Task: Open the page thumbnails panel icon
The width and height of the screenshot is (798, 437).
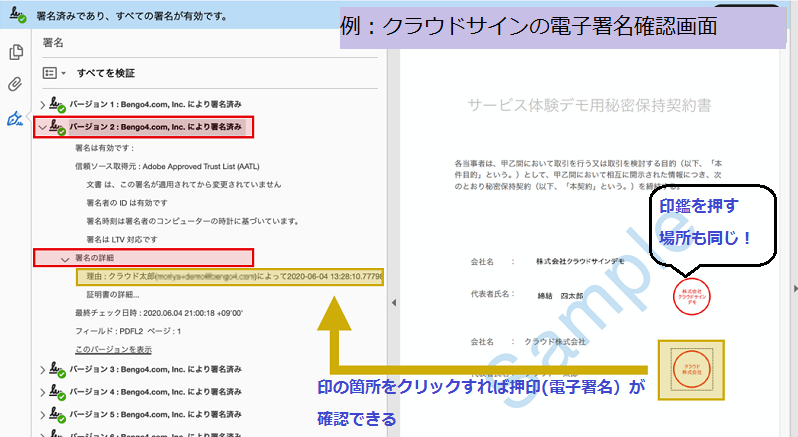Action: pyautogui.click(x=15, y=53)
